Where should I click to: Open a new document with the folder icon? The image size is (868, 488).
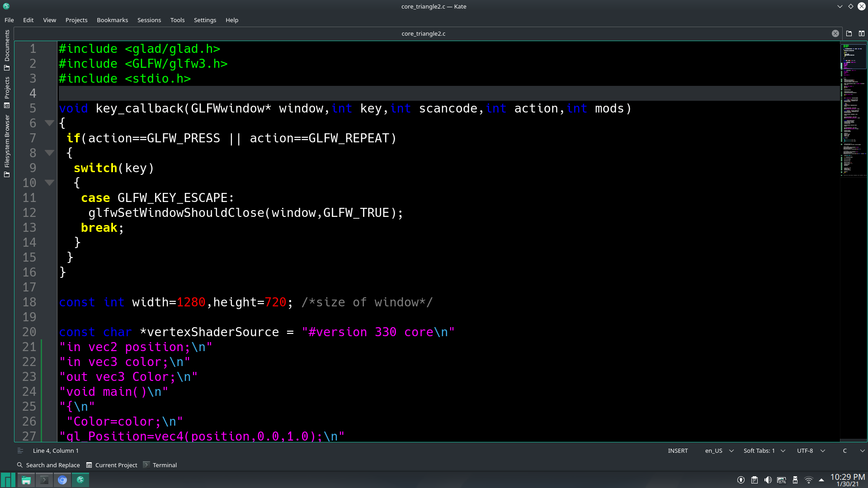(849, 33)
